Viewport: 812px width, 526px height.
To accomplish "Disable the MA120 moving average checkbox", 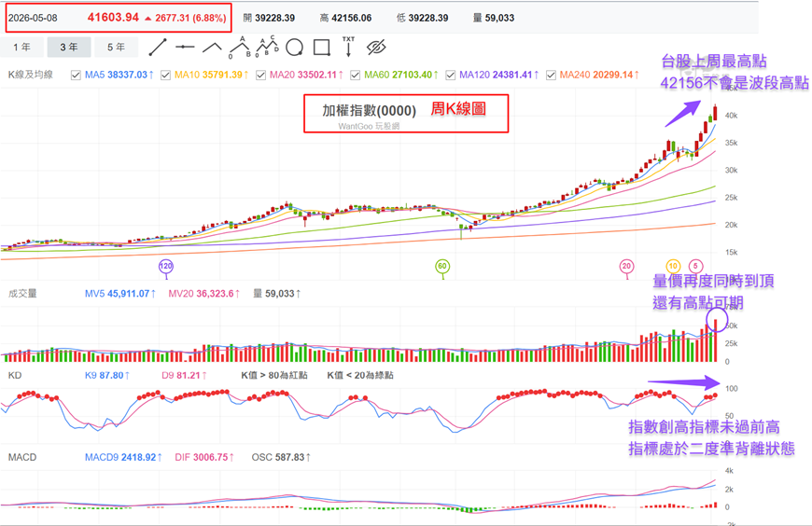I will (451, 75).
